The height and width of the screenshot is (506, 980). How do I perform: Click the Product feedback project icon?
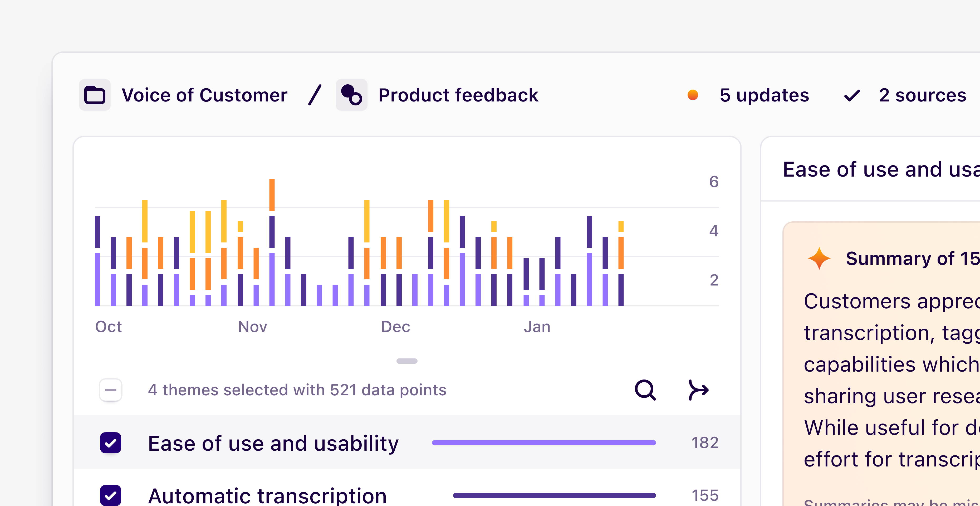[351, 95]
